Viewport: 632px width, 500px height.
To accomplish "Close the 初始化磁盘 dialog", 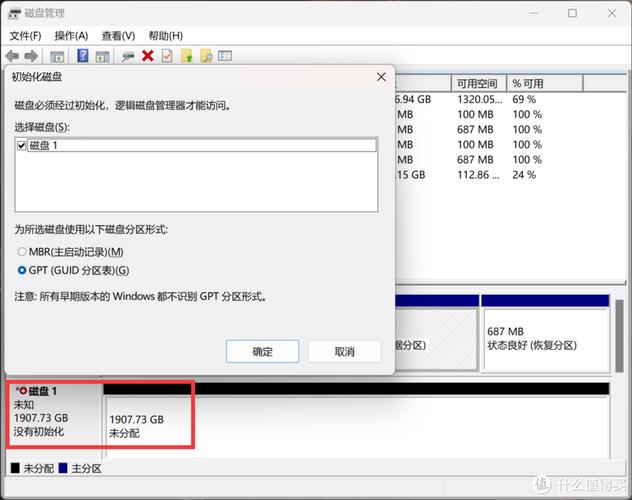I will 381,77.
